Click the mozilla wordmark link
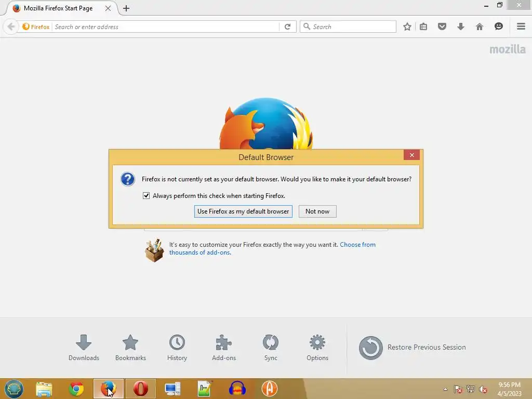Viewport: 532px width, 399px height. 507,49
